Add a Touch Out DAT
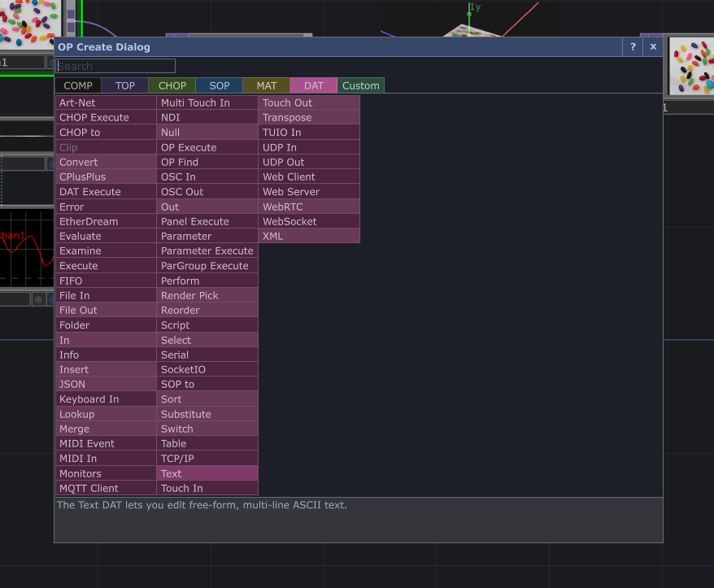 309,103
